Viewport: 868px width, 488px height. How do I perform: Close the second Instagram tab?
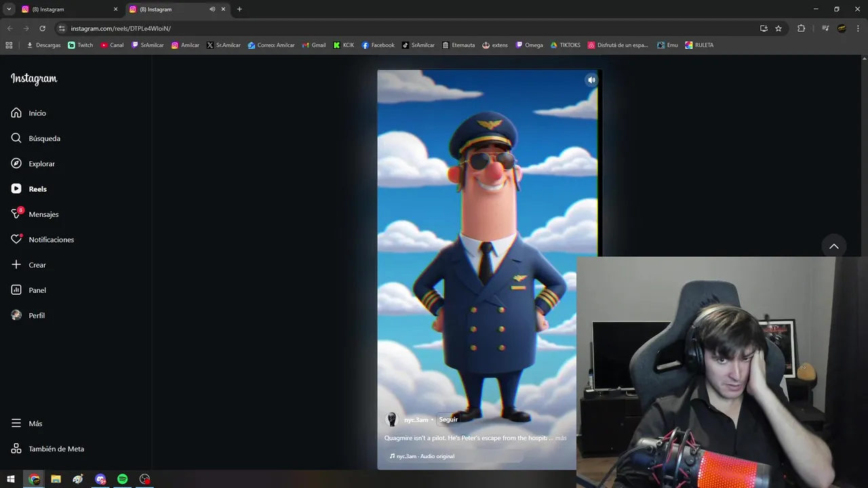tap(223, 9)
